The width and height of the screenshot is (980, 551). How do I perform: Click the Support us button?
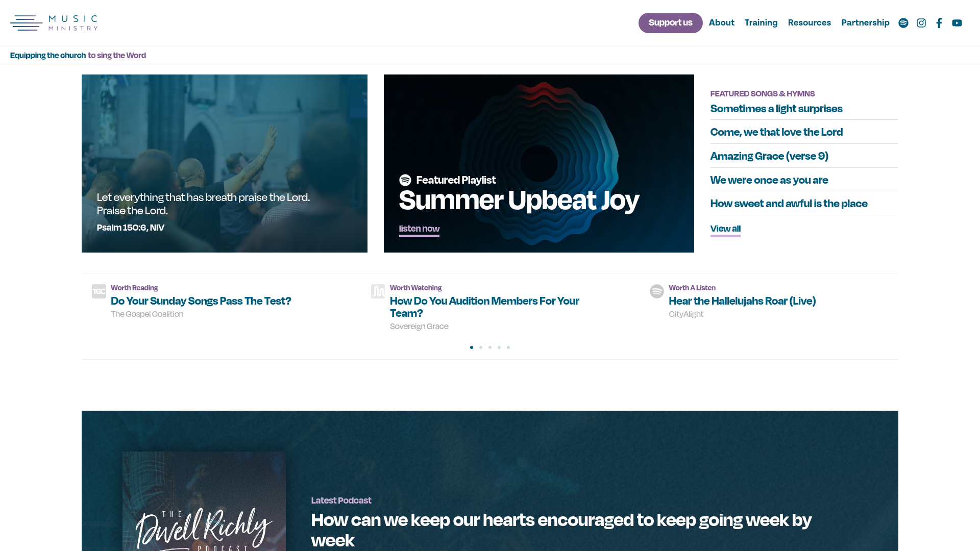pos(670,23)
